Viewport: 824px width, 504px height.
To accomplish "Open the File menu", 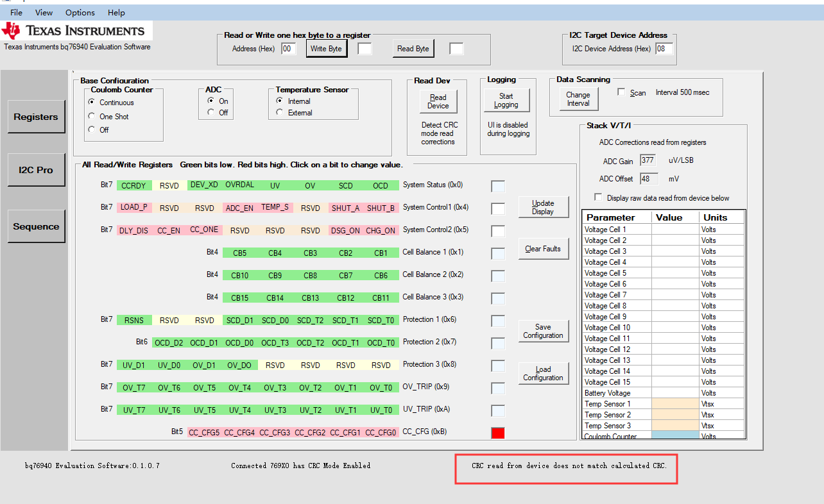I will coord(16,12).
